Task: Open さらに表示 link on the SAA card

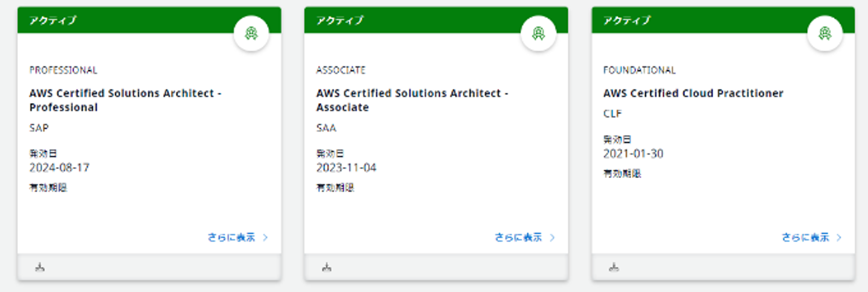Action: click(518, 238)
